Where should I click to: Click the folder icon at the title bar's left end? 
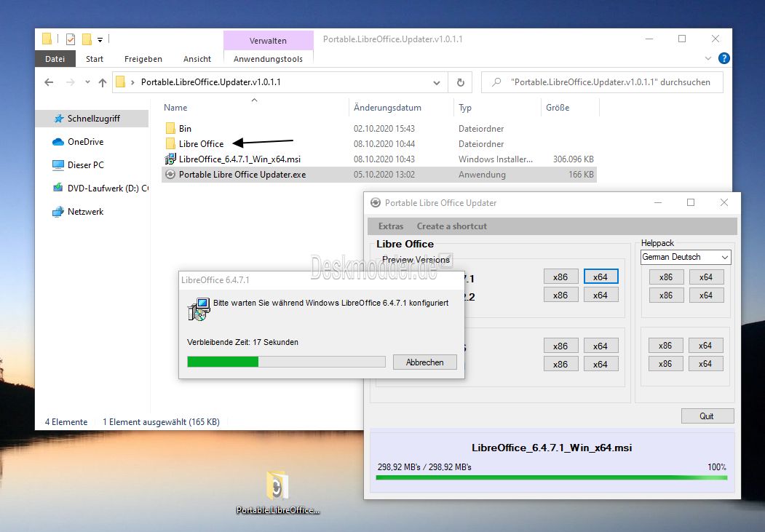pos(47,39)
